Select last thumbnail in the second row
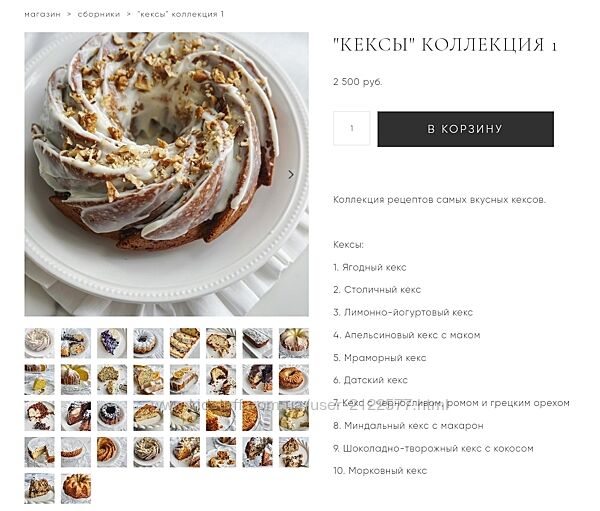The height and width of the screenshot is (511, 600). [293, 379]
